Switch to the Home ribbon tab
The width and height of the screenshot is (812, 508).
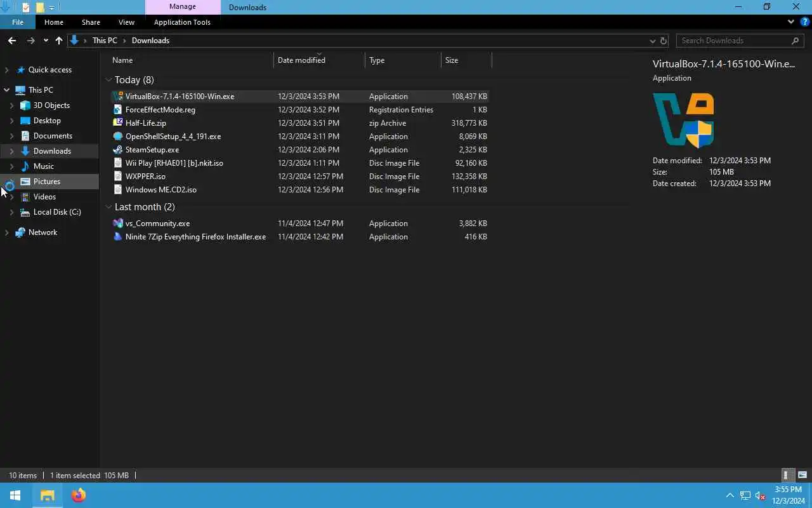(x=54, y=22)
